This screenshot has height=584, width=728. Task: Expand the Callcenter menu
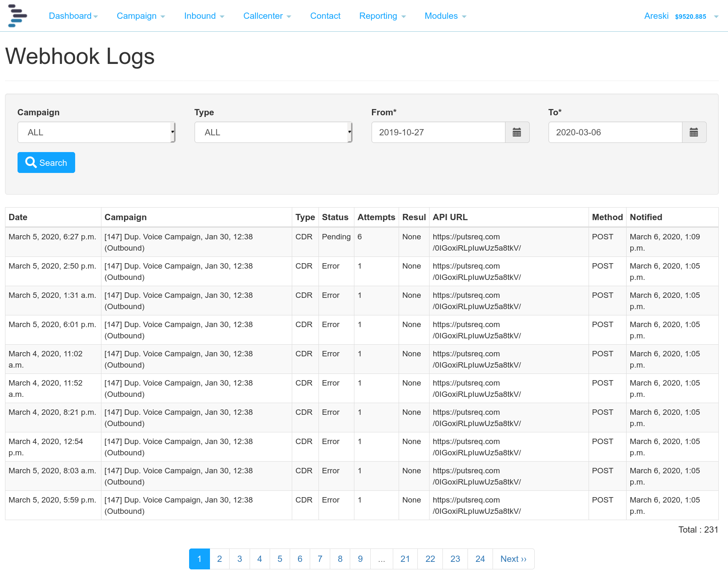pyautogui.click(x=267, y=16)
